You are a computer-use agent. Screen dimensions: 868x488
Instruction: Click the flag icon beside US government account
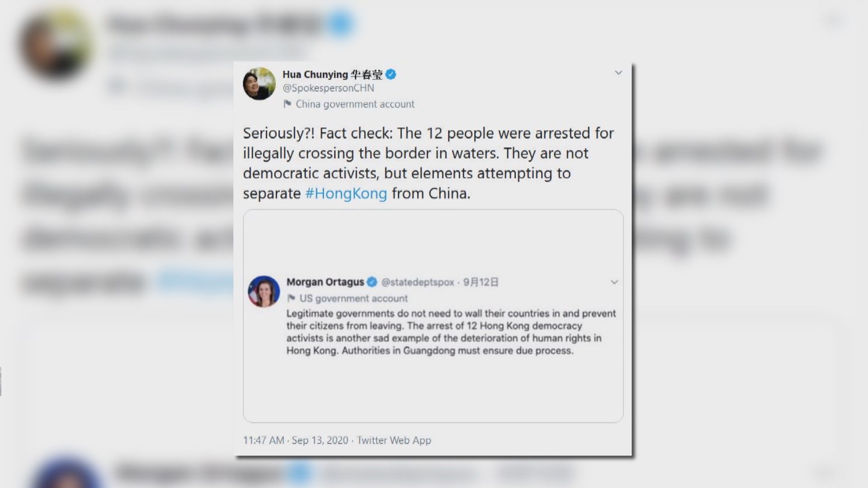click(291, 298)
